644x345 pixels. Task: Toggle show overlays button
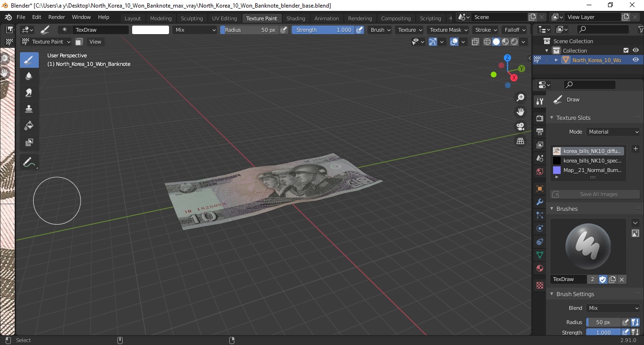tap(454, 42)
